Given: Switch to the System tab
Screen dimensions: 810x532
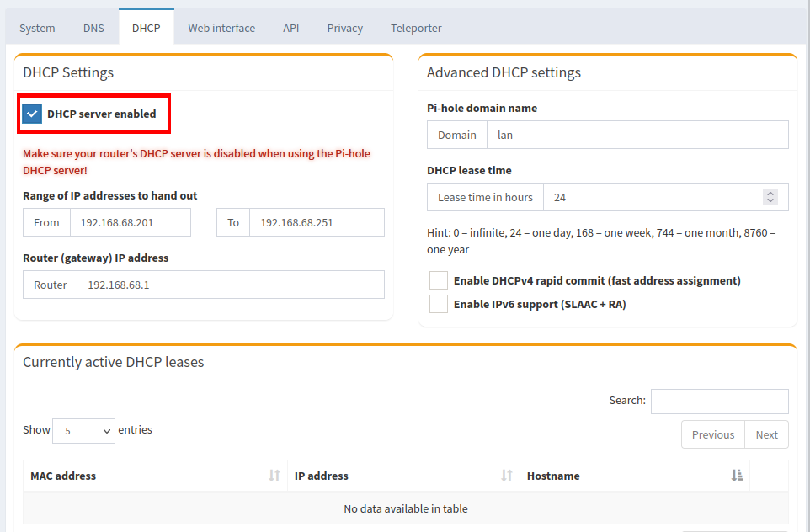Looking at the screenshot, I should click(36, 27).
